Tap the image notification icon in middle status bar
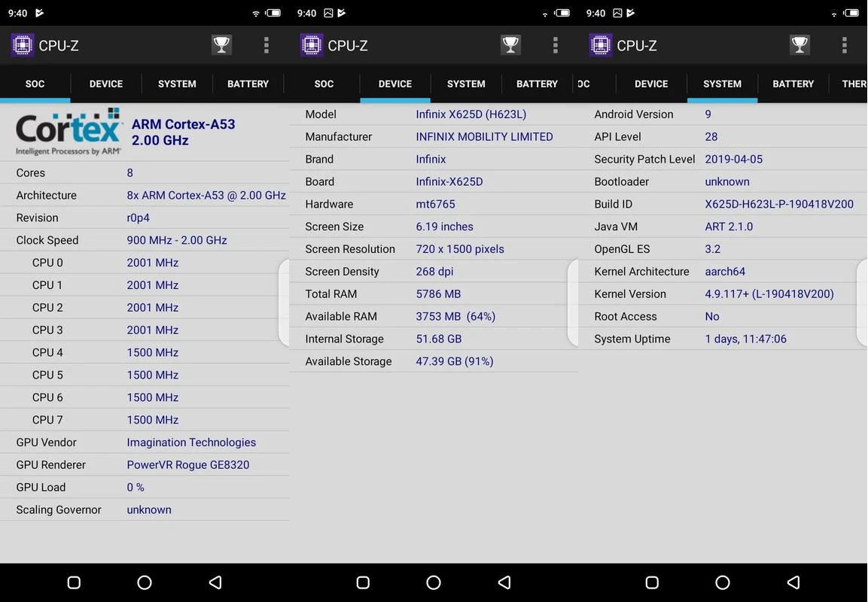The width and height of the screenshot is (868, 602). click(328, 13)
